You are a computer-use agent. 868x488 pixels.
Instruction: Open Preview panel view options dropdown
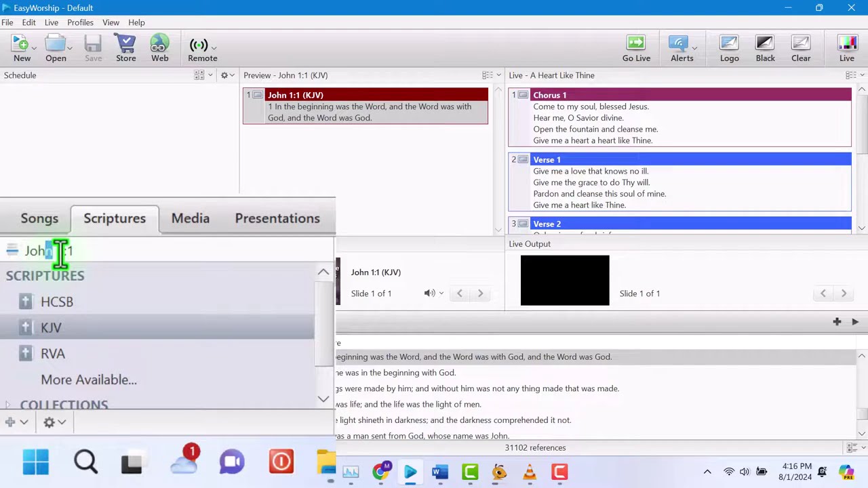click(x=491, y=75)
